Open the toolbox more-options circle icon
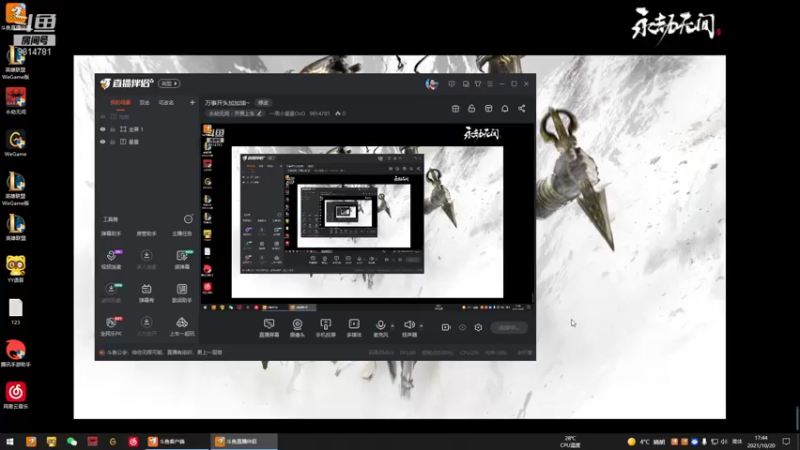Screen dimensions: 800x450 tap(188, 219)
